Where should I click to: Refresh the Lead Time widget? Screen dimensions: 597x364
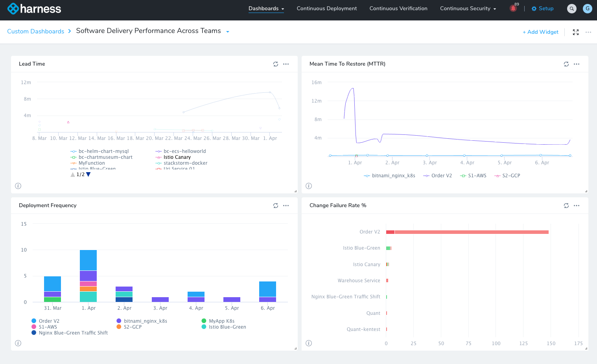(275, 64)
